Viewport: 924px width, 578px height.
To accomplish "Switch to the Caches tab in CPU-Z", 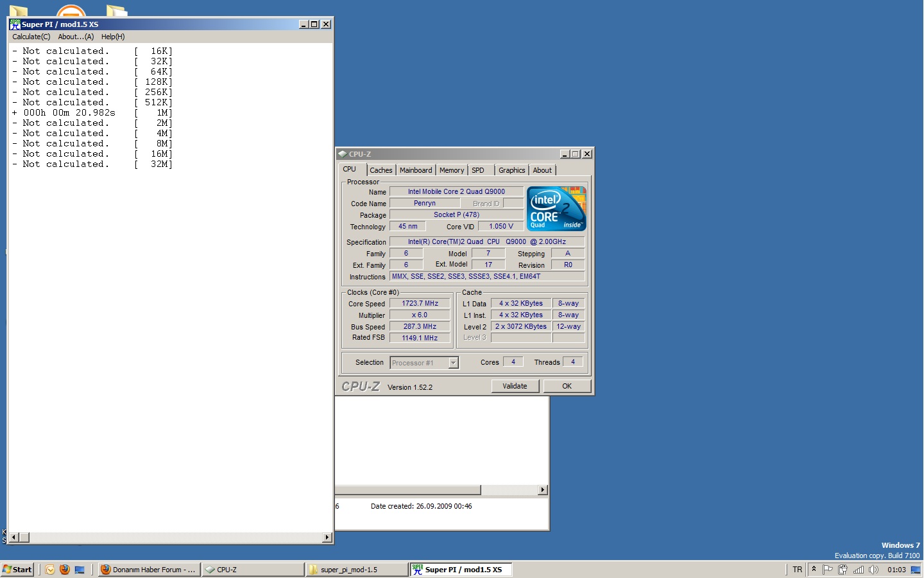I will pyautogui.click(x=381, y=170).
